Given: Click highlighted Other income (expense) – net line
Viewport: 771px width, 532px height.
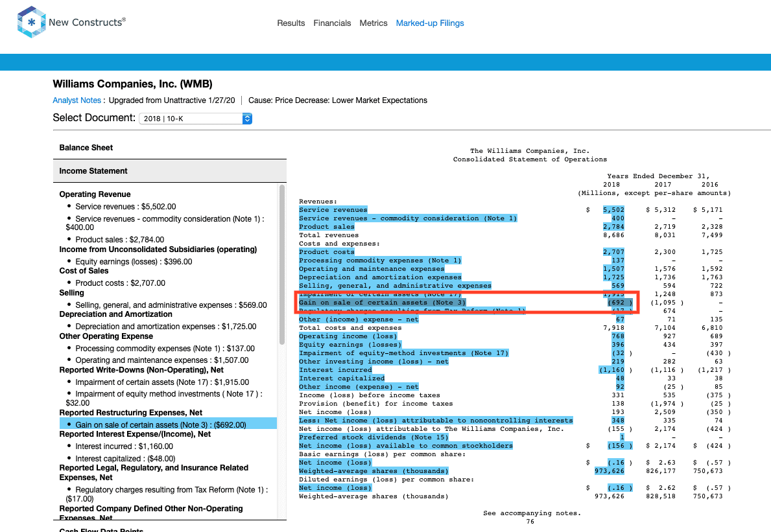Looking at the screenshot, I should coord(359,387).
